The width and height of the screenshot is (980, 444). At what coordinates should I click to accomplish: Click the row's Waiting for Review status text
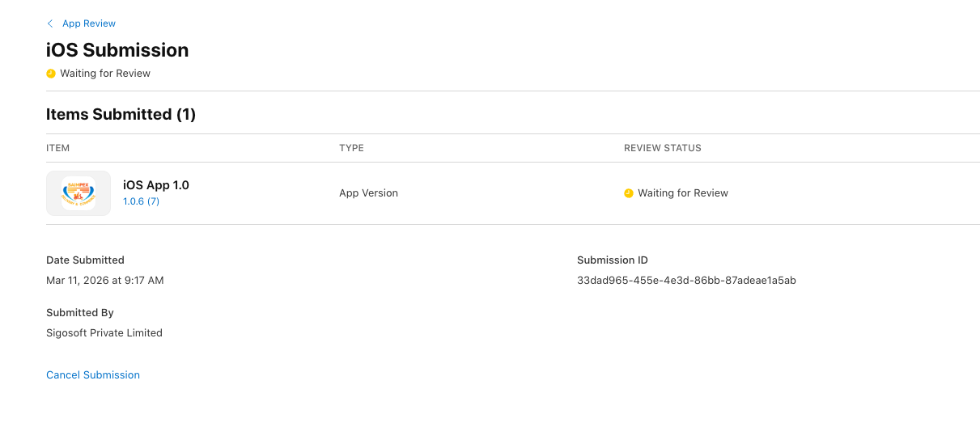pyautogui.click(x=683, y=193)
